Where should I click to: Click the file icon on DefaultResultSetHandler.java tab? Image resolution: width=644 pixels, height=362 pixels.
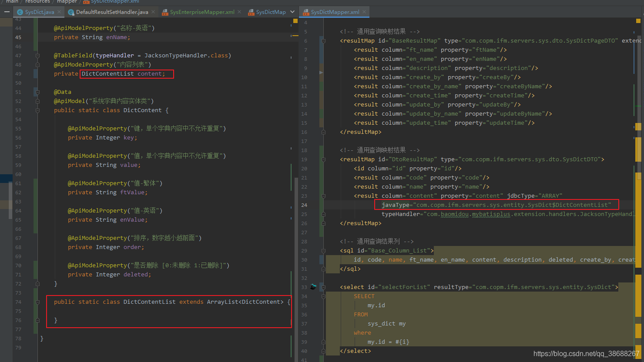coord(71,12)
